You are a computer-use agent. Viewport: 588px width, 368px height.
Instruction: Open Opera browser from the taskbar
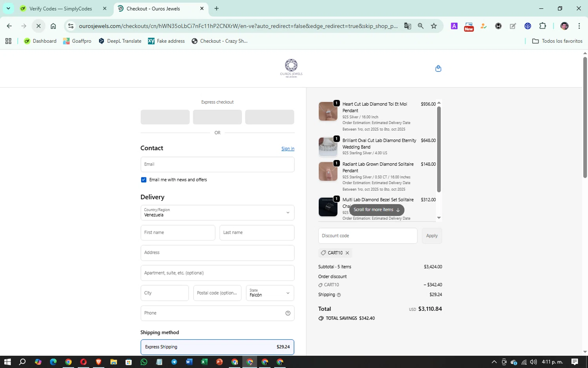click(83, 362)
